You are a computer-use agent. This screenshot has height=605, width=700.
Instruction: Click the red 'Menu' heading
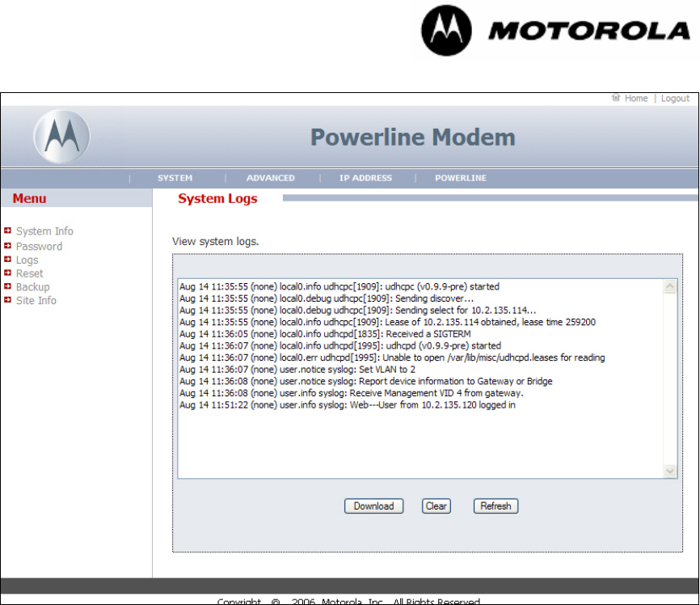pyautogui.click(x=29, y=198)
